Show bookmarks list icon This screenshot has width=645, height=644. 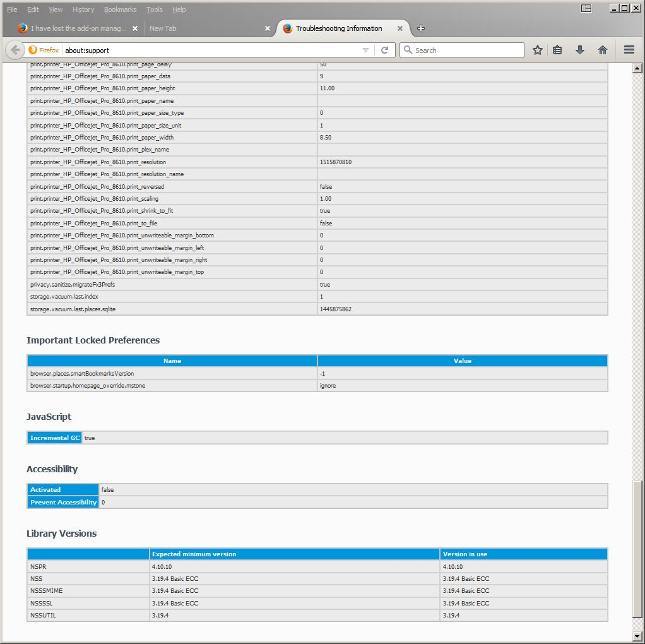click(x=557, y=50)
